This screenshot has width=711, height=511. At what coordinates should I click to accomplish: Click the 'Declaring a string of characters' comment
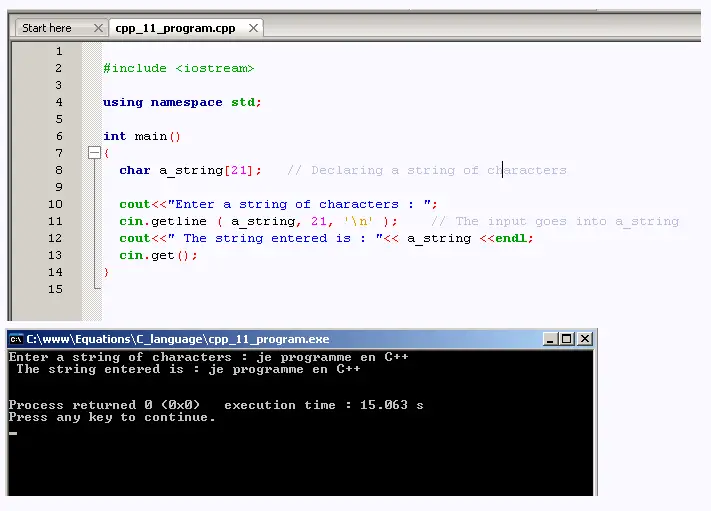coord(427,170)
